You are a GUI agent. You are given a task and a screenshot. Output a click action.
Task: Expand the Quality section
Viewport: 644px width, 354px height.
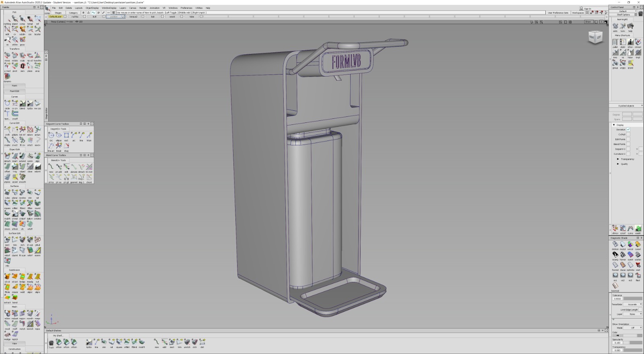click(618, 164)
